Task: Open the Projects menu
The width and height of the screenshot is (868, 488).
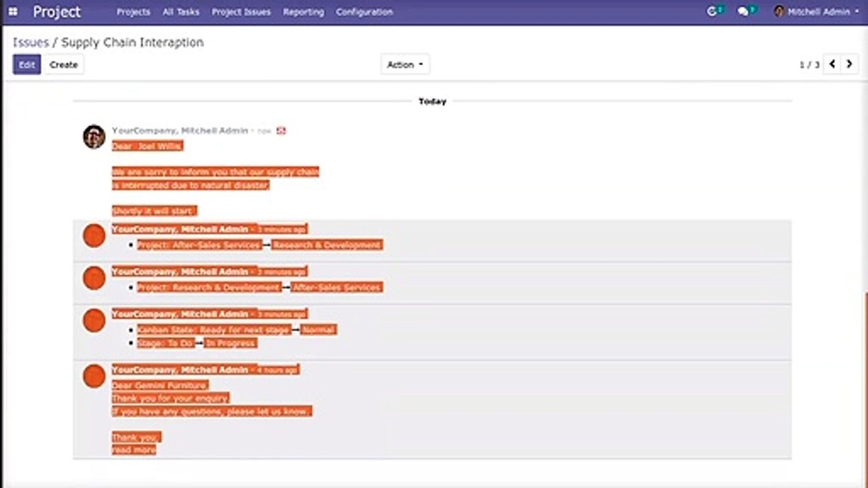Action: [133, 12]
